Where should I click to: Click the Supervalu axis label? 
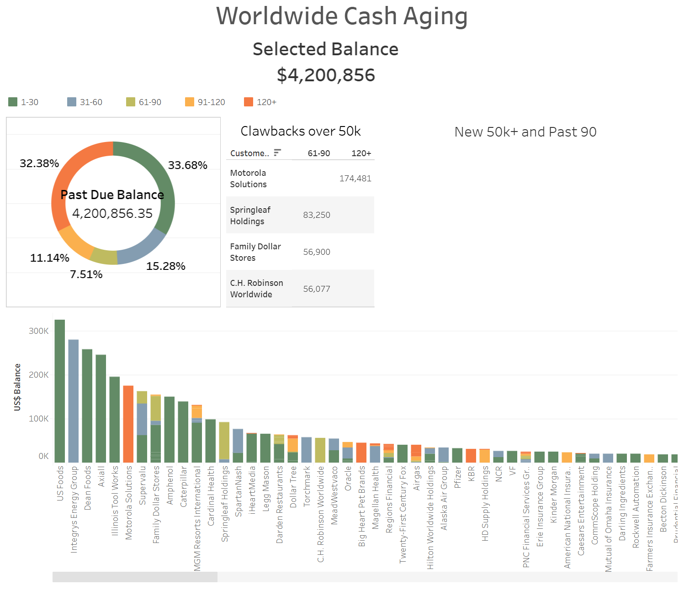[x=142, y=485]
